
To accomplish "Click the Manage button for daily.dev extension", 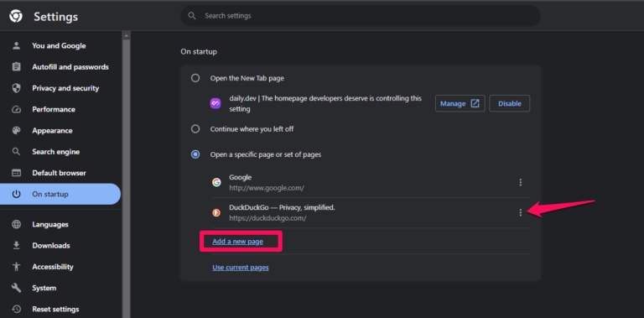I will [460, 103].
